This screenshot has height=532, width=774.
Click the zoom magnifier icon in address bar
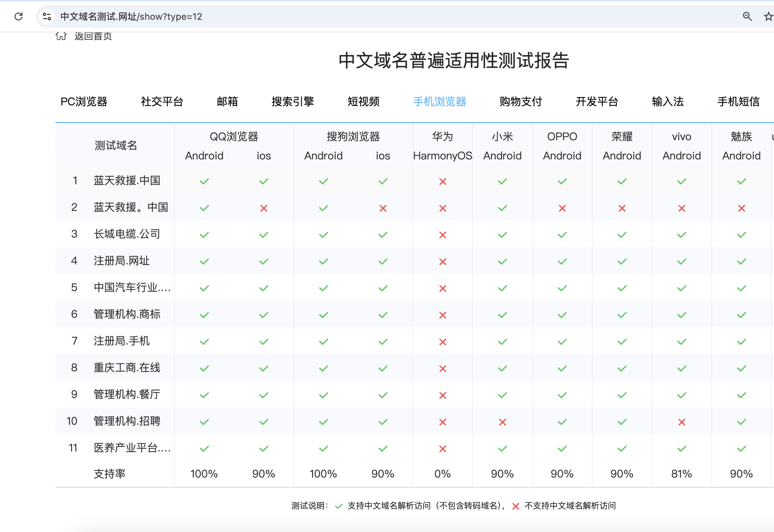[747, 16]
